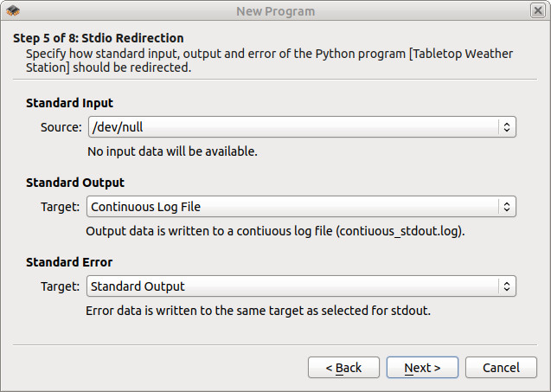Click the New Program window title
The width and height of the screenshot is (551, 392).
point(275,11)
